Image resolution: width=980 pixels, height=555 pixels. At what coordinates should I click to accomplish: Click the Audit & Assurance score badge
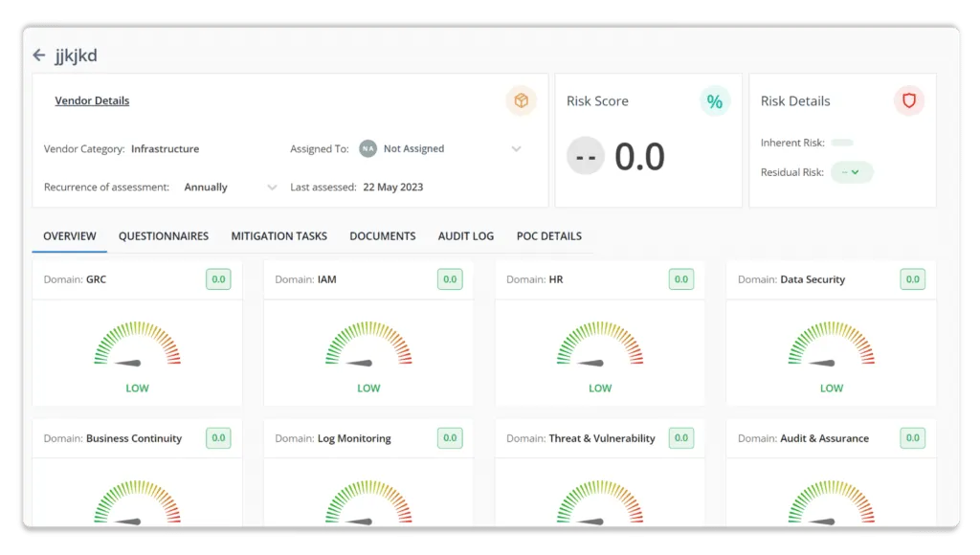(912, 438)
